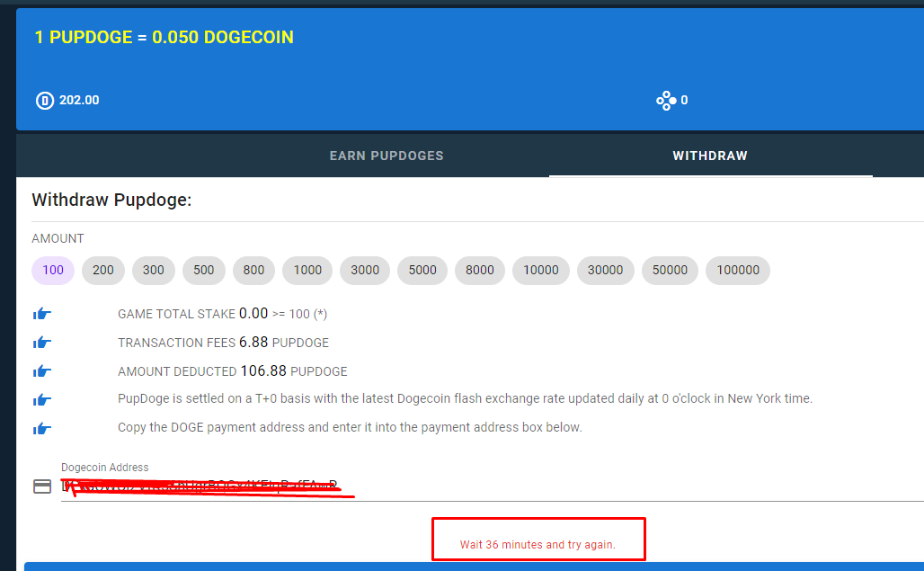Select the 200 amount chip
Screen dimensions: 924x571
coord(103,271)
